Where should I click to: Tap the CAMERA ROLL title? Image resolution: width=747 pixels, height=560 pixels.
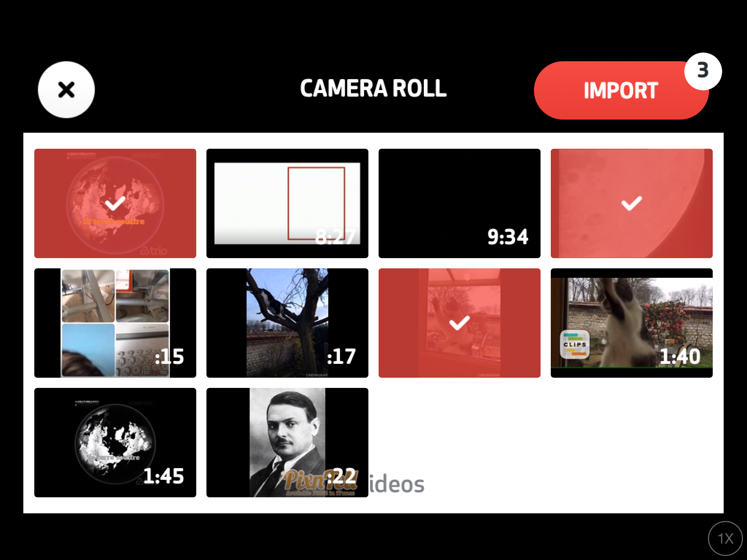[x=373, y=89]
